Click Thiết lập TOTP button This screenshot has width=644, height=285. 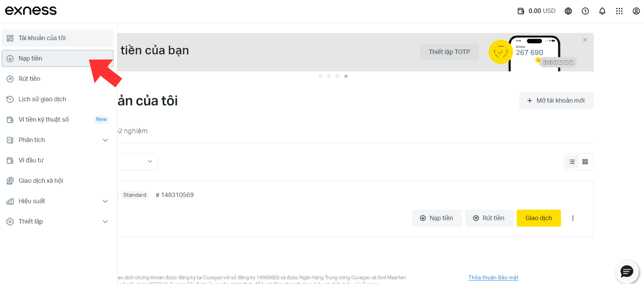[x=449, y=52]
